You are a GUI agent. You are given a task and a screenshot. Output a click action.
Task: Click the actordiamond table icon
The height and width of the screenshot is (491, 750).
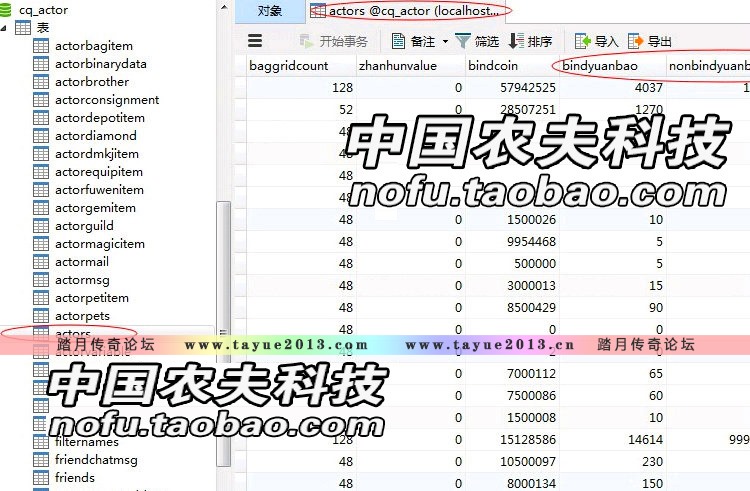click(x=41, y=136)
